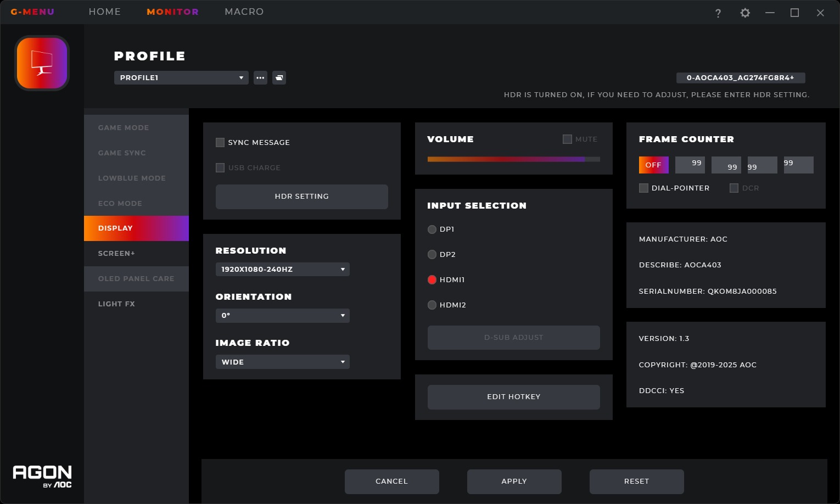
Task: Click the Serialnumber QKOM8JA000085 text
Action: tap(708, 291)
